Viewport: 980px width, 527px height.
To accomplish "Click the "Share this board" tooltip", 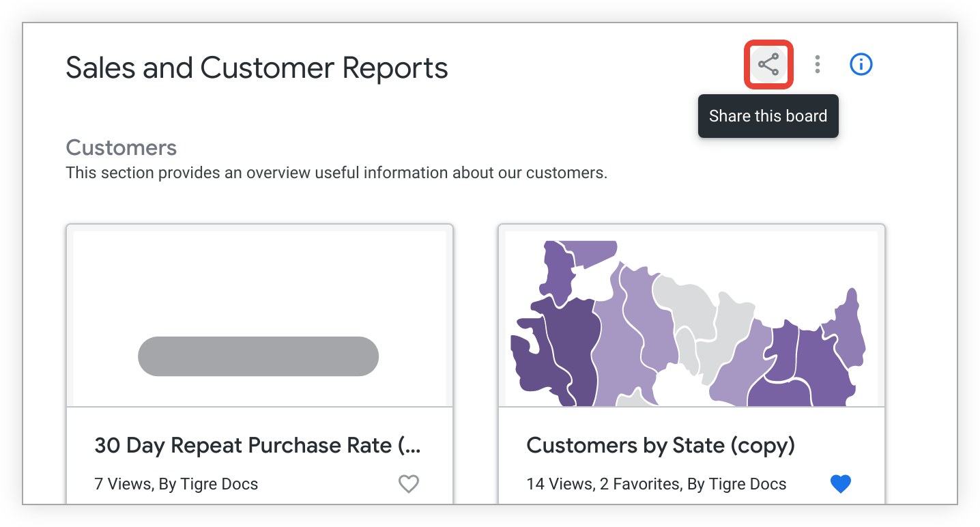I will (768, 116).
